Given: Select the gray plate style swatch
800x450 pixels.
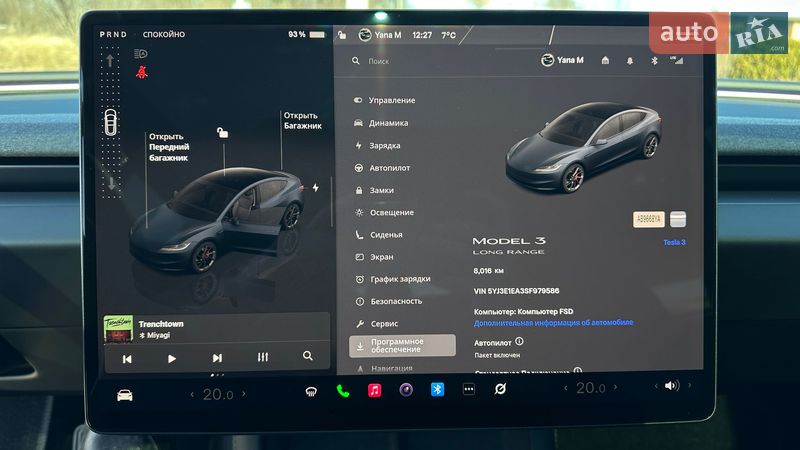Looking at the screenshot, I should (x=678, y=219).
